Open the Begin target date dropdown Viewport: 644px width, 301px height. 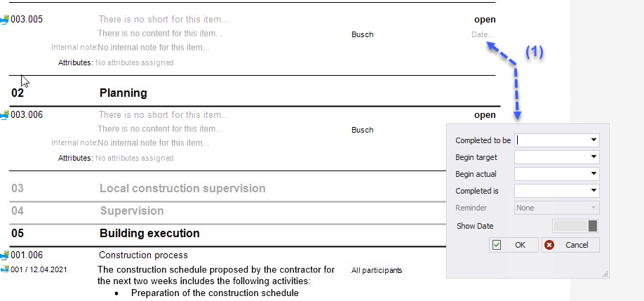[x=593, y=157]
